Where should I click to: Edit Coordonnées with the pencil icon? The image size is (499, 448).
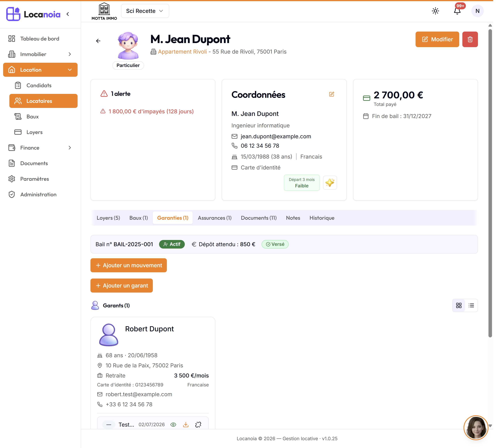[332, 94]
